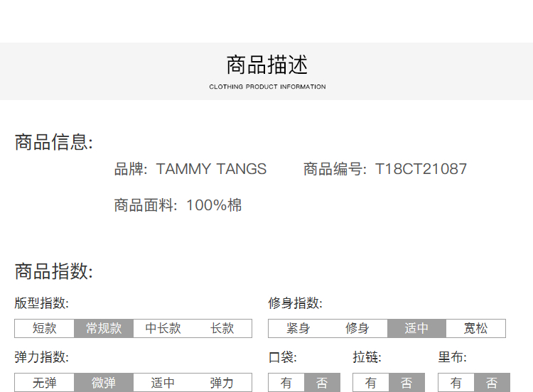The height and width of the screenshot is (392, 533).
Task: Click 有 under 拉链
Action: [371, 383]
